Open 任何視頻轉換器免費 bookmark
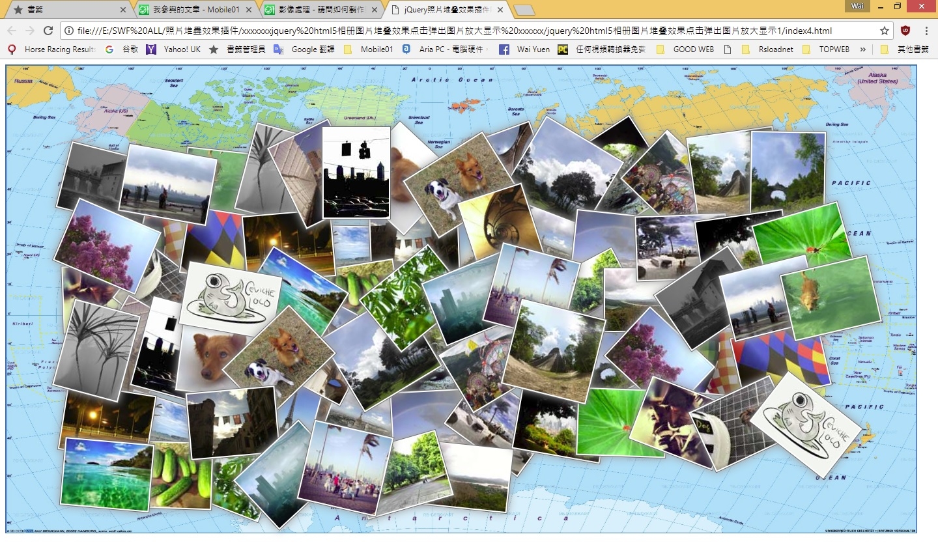Image resolution: width=938 pixels, height=560 pixels. pos(602,49)
